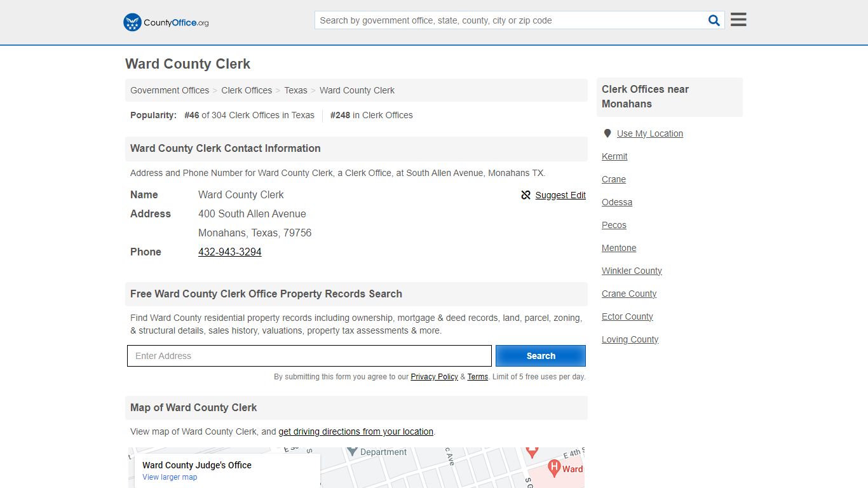Click the red pin marker on the map
The height and width of the screenshot is (488, 868).
click(532, 452)
